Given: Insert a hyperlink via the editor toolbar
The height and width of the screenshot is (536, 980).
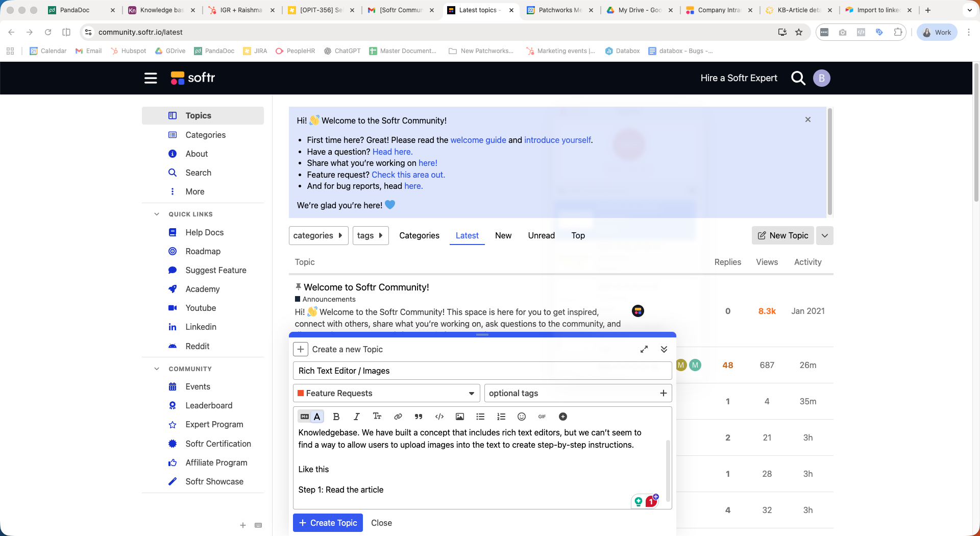Looking at the screenshot, I should coord(398,417).
